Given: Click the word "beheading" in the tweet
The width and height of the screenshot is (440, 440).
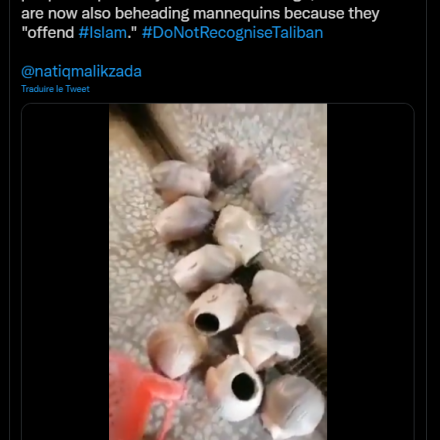Looking at the screenshot, I should pos(152,14).
